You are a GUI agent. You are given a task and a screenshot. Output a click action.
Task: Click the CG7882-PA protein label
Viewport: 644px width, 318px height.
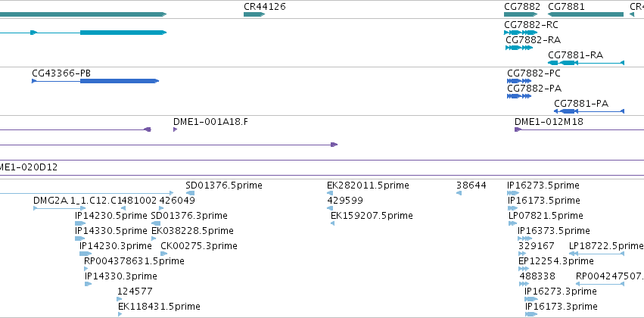point(534,89)
